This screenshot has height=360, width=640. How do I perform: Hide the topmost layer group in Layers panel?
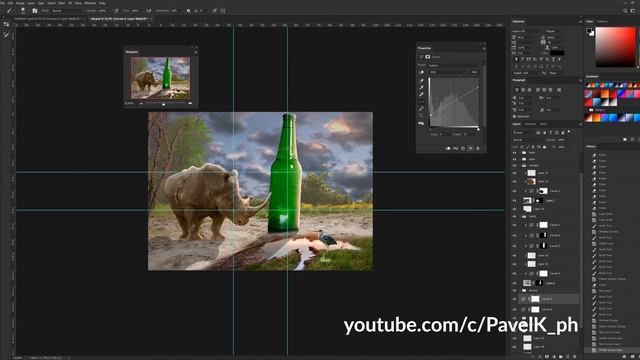coord(514,153)
